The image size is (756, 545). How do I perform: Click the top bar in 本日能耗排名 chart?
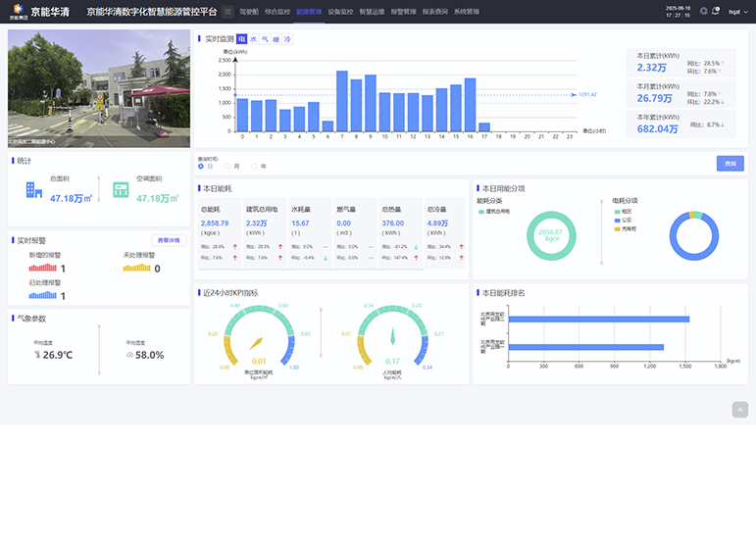coord(599,319)
